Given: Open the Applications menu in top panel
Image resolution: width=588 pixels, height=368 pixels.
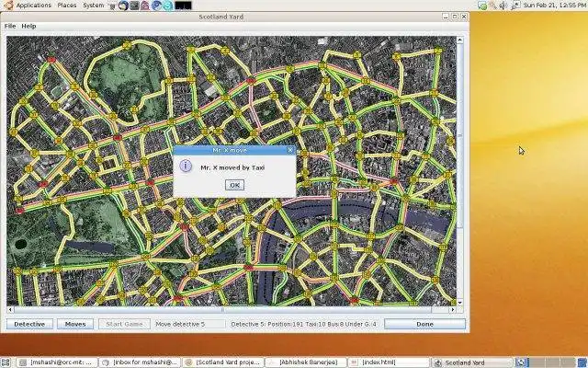Looking at the screenshot, I should pos(33,6).
